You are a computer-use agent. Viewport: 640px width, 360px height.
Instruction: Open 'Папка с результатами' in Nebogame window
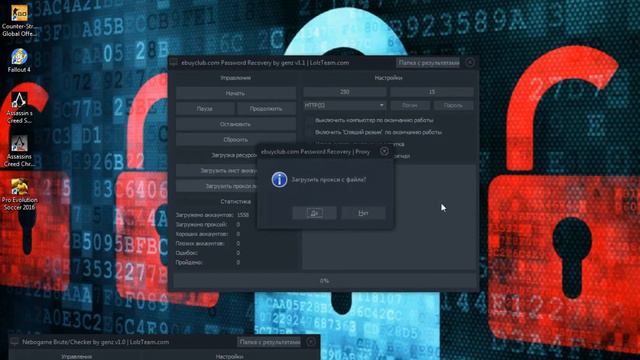pos(269,342)
